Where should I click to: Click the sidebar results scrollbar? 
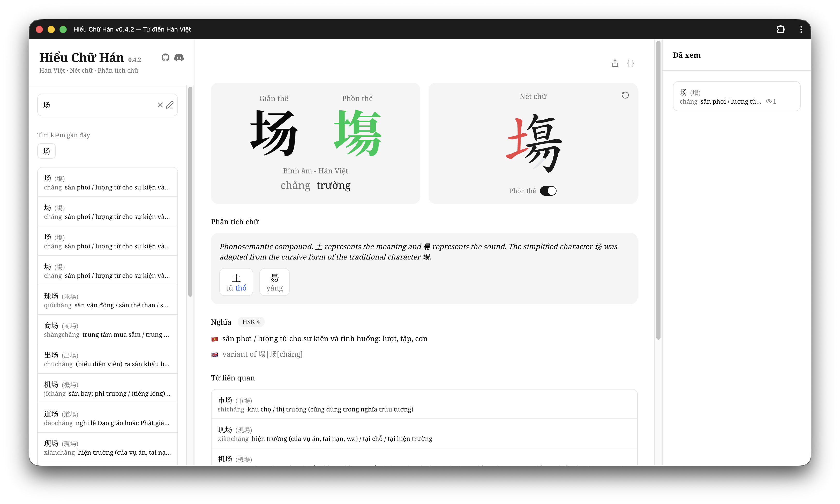coord(190,192)
